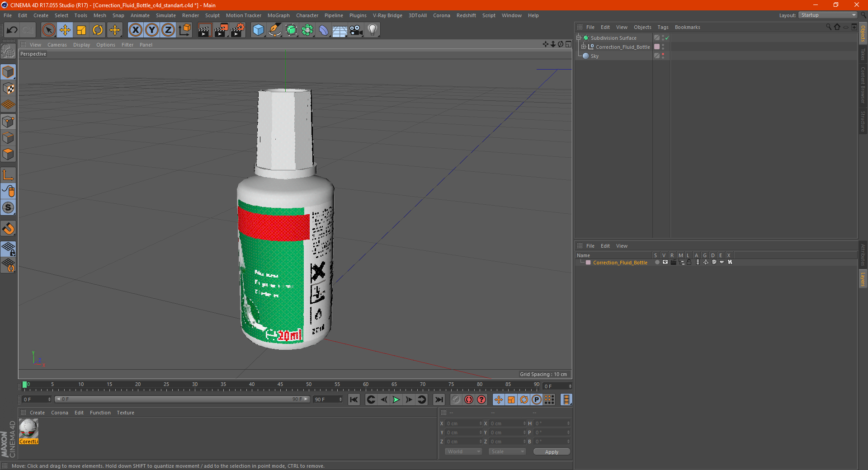This screenshot has width=868, height=470.
Task: Open the Scale mode dropdown
Action: click(x=507, y=451)
